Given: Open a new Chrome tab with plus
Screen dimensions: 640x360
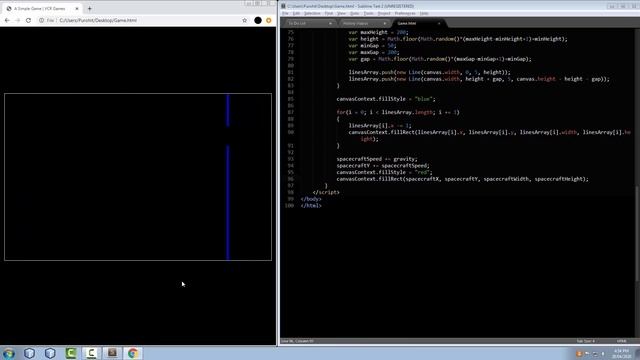Looking at the screenshot, I should click(89, 8).
